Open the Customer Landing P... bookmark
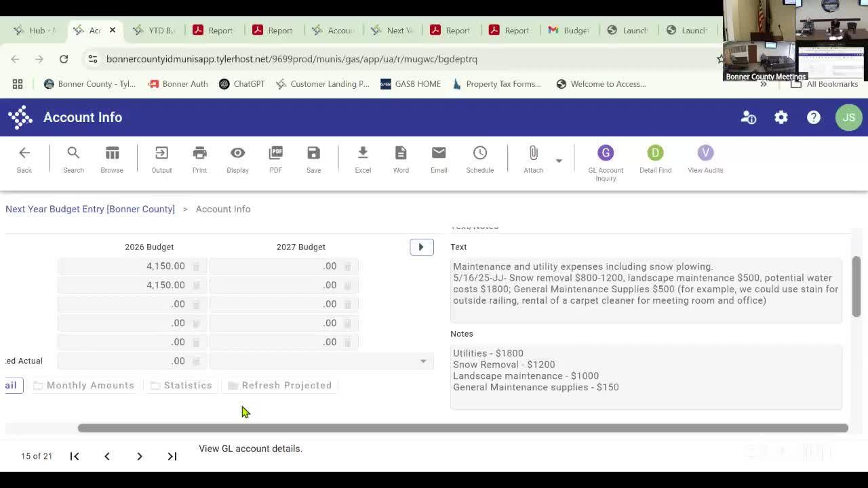 tap(323, 84)
